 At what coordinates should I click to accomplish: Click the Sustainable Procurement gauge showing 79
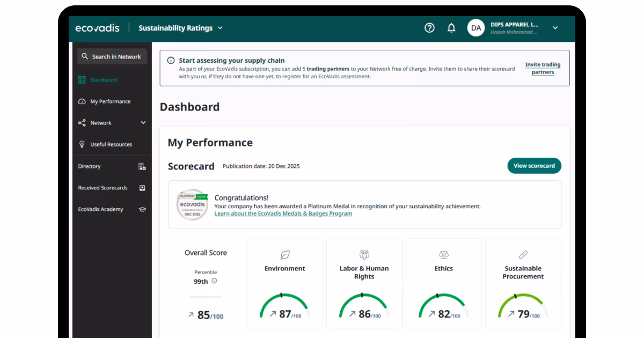(x=523, y=306)
